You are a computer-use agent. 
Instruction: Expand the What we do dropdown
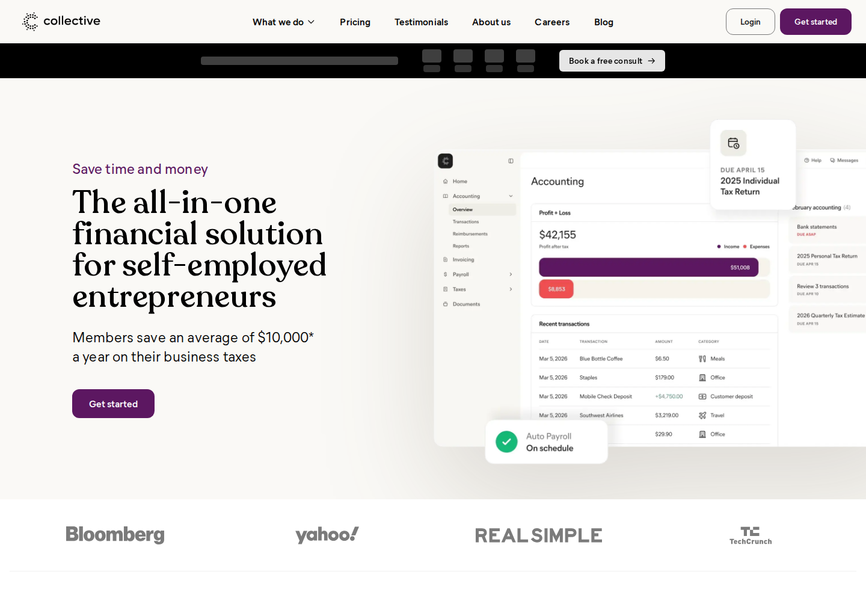(283, 22)
